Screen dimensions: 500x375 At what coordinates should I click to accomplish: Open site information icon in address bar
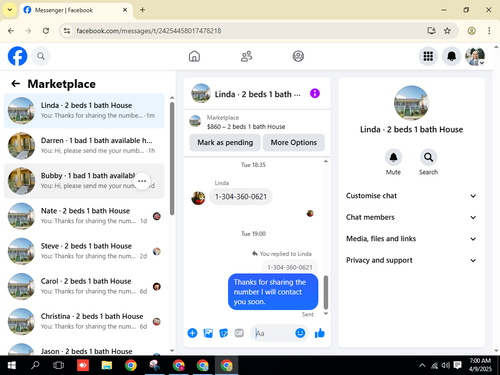[x=67, y=31]
